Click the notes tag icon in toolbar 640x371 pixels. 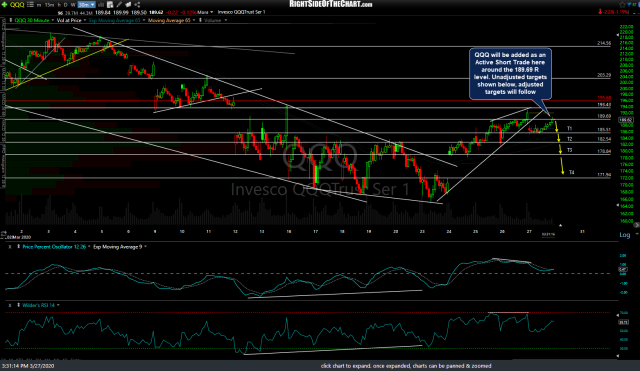[x=128, y=5]
